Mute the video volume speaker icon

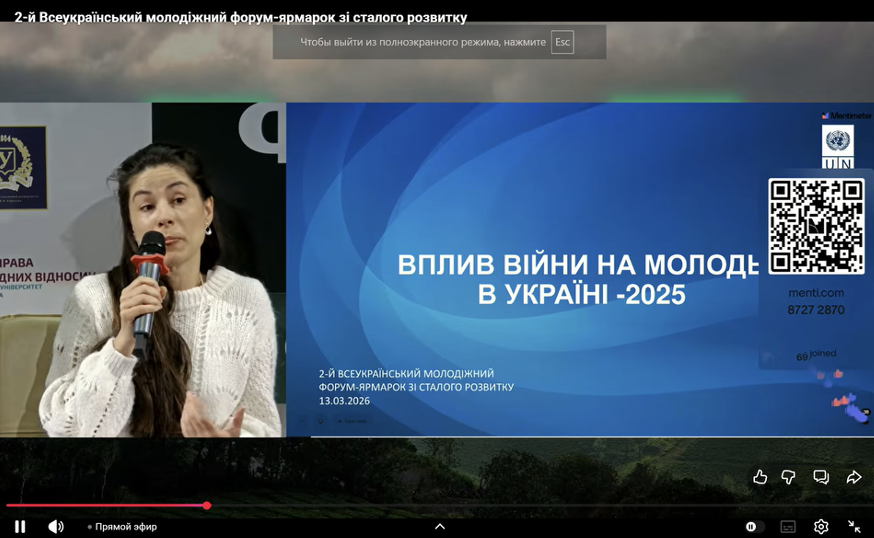point(56,527)
